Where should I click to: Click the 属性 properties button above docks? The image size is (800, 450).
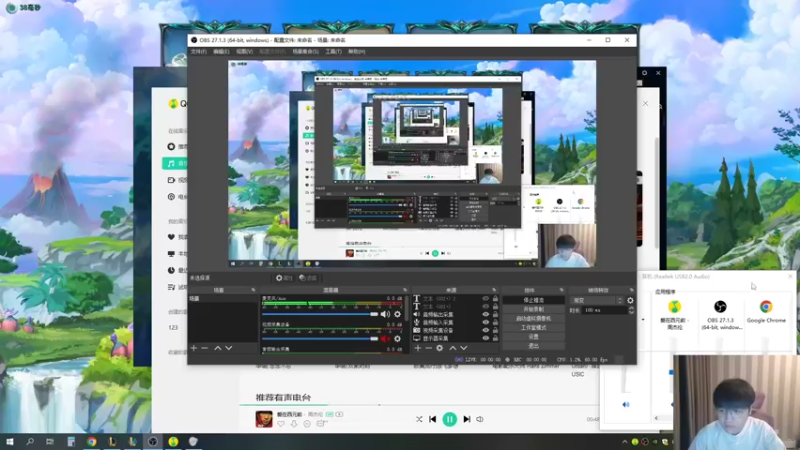(284, 278)
